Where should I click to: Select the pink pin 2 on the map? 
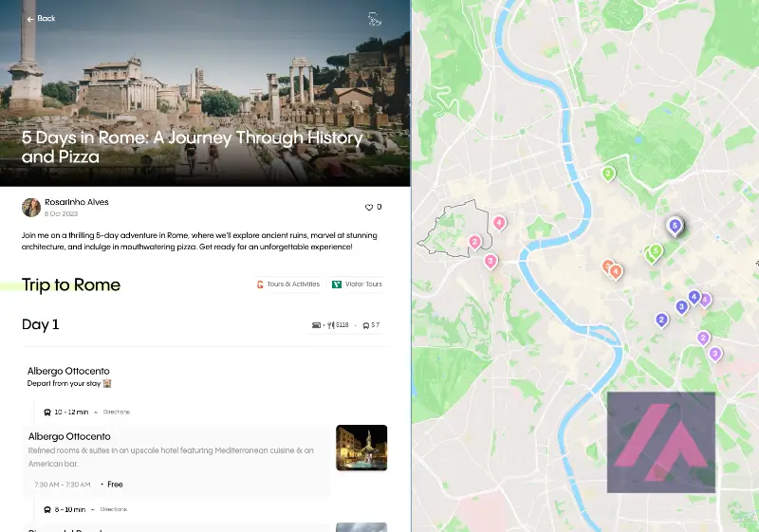click(475, 243)
